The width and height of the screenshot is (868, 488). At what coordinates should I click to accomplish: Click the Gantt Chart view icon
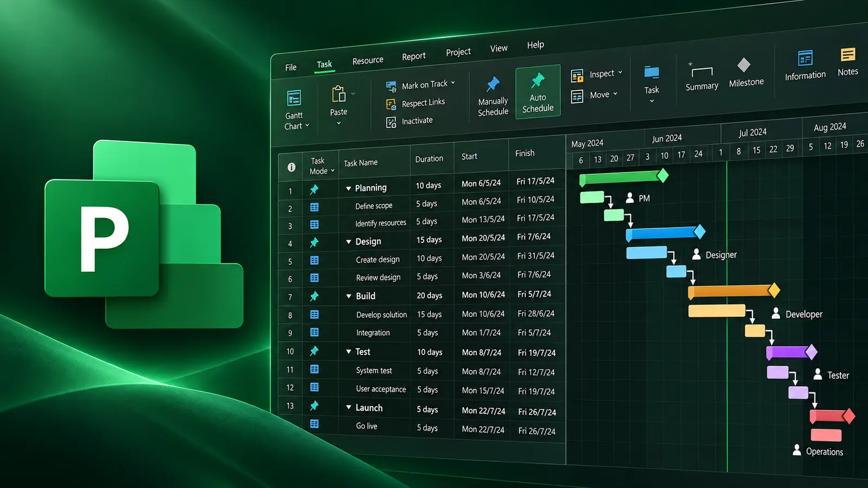tap(294, 98)
